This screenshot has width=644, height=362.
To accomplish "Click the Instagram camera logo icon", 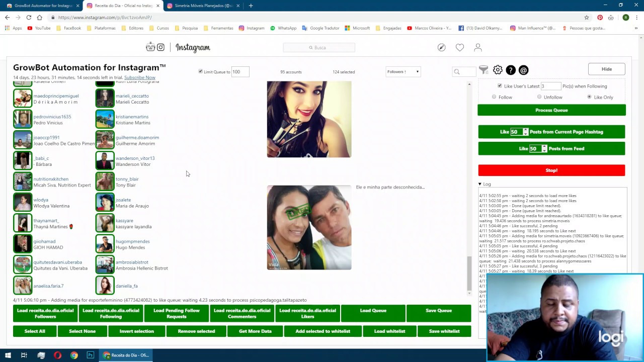I will pos(160,47).
